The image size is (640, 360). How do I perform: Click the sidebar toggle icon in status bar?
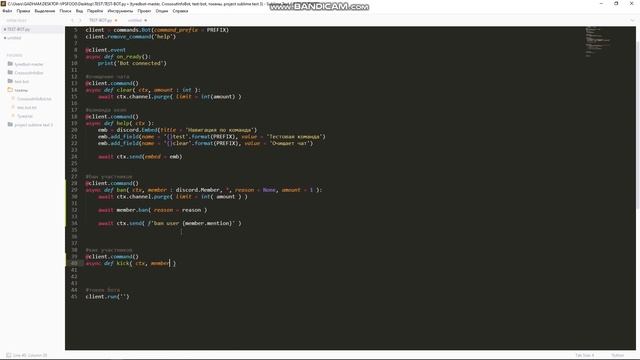9,355
